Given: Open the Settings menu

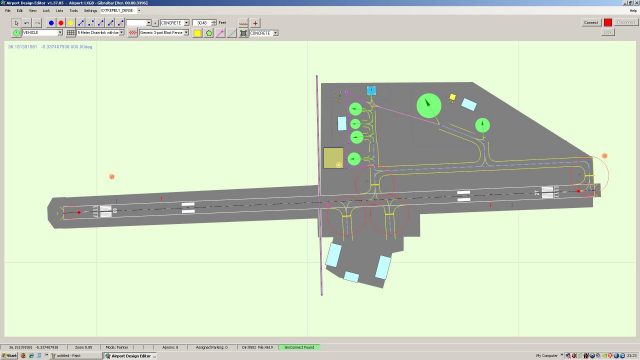Looking at the screenshot, I should [x=90, y=11].
